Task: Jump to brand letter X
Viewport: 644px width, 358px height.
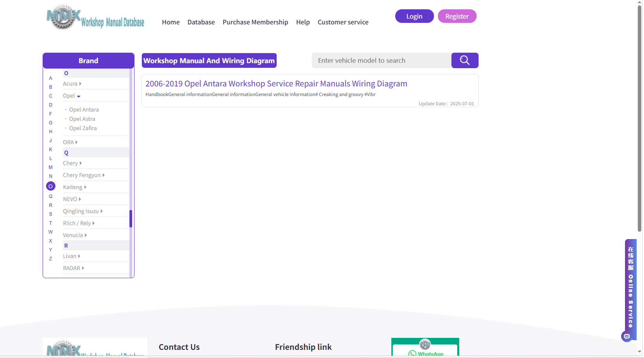Action: (x=50, y=241)
